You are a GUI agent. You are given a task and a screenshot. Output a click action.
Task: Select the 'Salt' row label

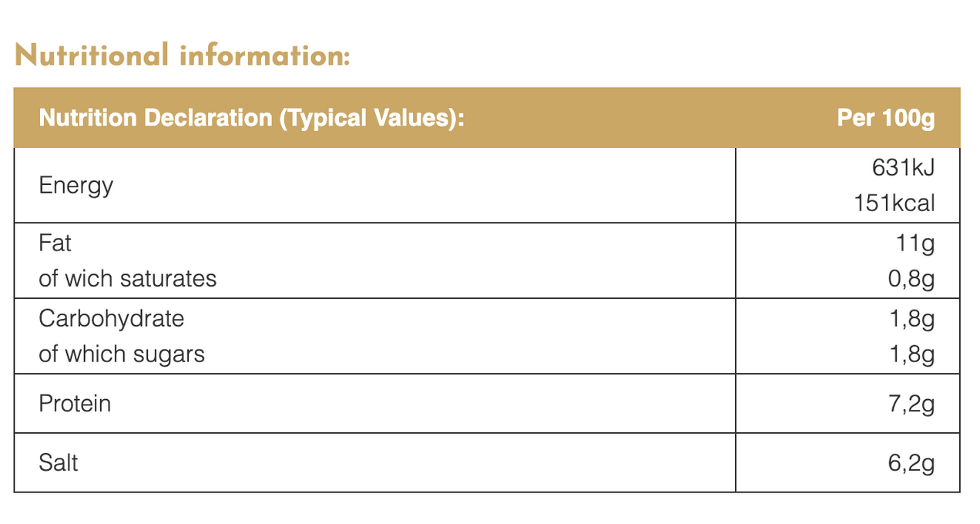(x=59, y=463)
